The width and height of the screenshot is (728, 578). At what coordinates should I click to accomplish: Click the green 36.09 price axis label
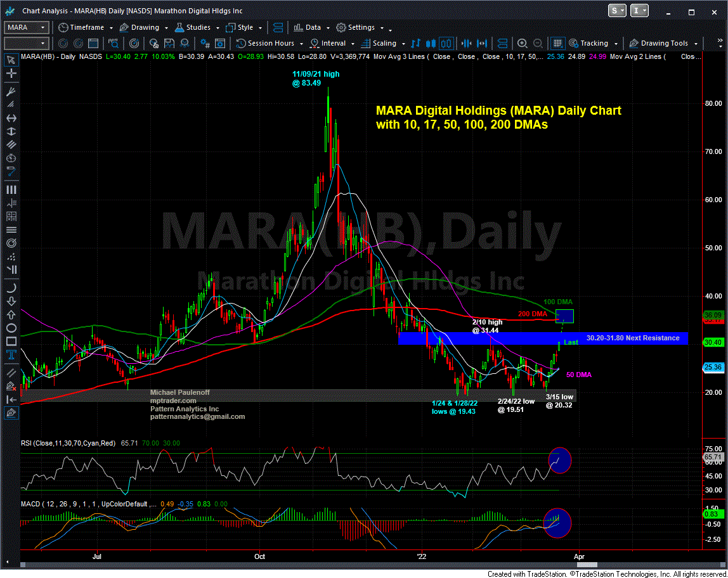click(713, 314)
